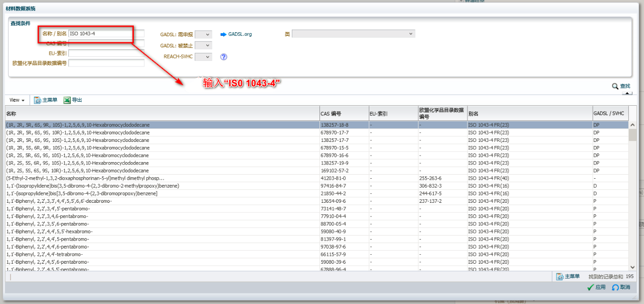Select row with CAS 678970-17-7
The height and width of the screenshot is (304, 644).
click(317, 132)
